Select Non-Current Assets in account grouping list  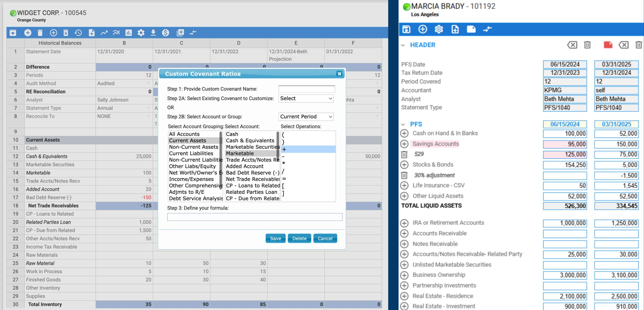194,147
